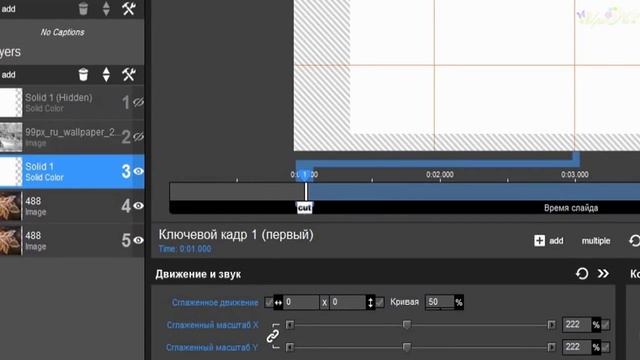Viewport: 640px width, 360px height.
Task: Select Solid 1 Solid Color layer 3
Action: tap(72, 171)
